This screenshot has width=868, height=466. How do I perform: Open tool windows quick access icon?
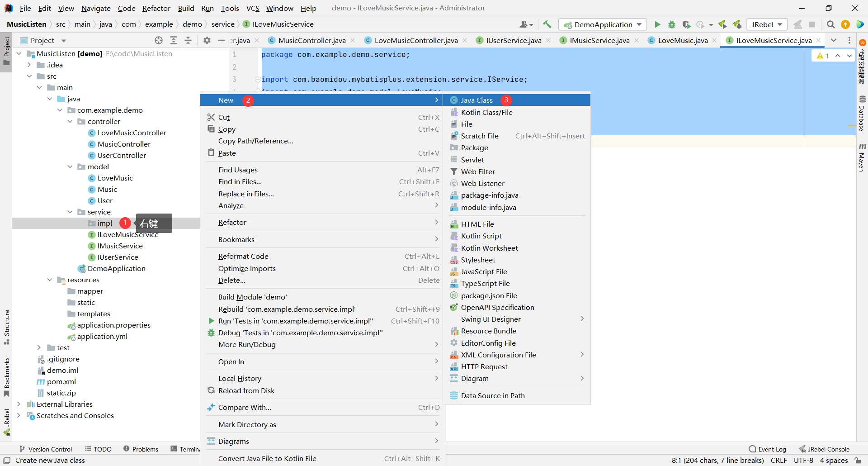pos(7,460)
